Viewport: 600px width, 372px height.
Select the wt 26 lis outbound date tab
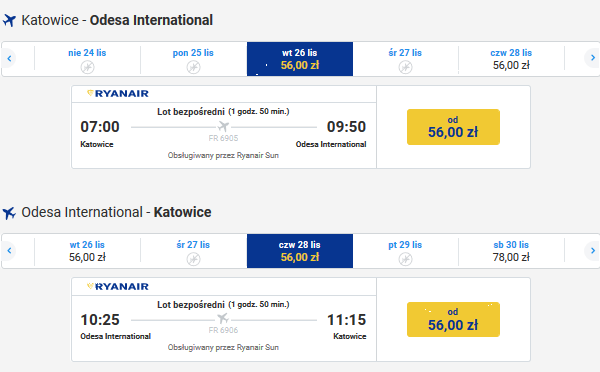pyautogui.click(x=300, y=59)
